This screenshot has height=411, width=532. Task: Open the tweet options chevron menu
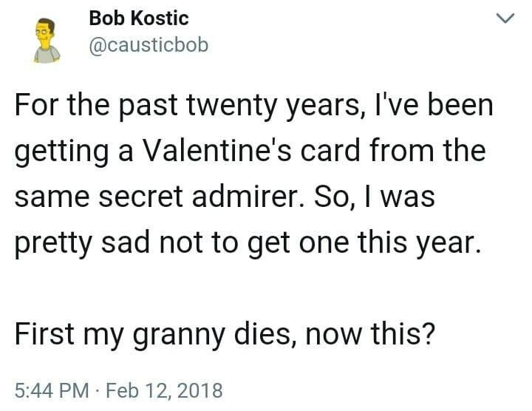(x=504, y=18)
